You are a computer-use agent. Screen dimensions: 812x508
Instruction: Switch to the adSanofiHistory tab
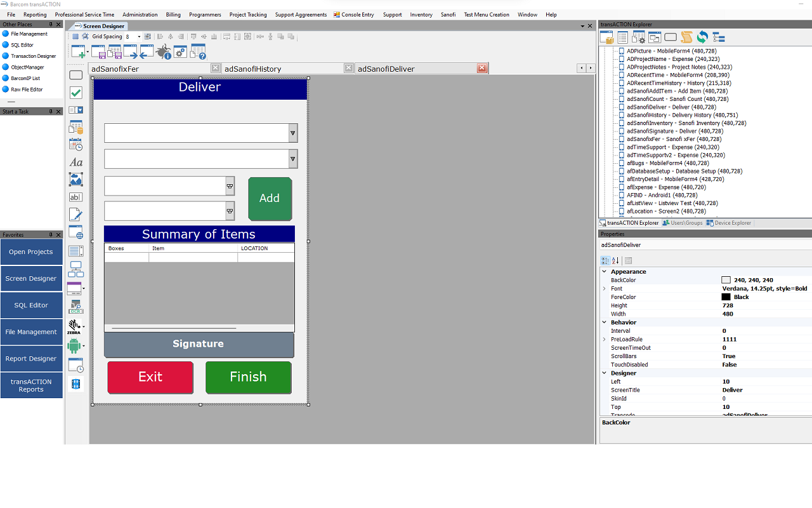click(x=252, y=69)
